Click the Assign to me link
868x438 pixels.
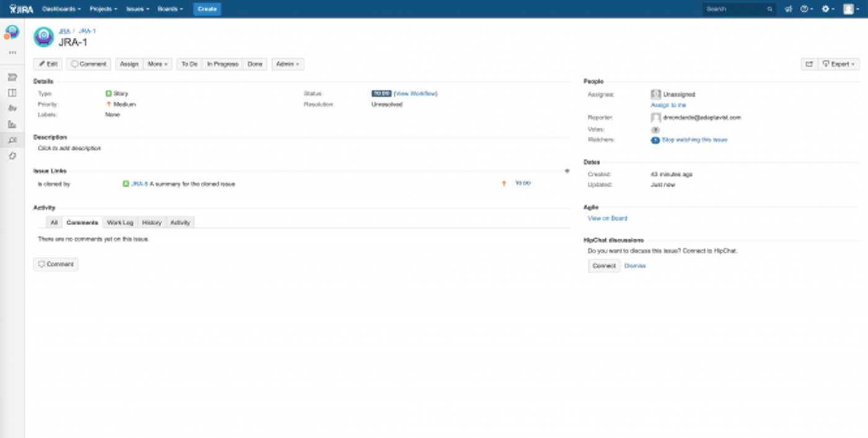668,105
